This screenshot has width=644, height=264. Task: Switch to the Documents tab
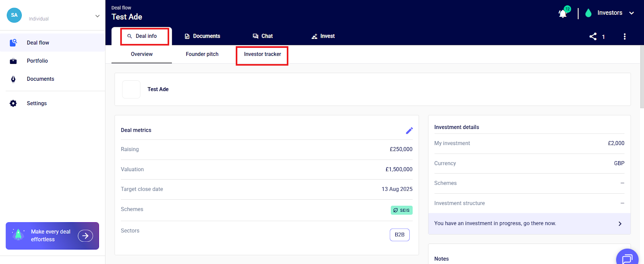tap(202, 36)
